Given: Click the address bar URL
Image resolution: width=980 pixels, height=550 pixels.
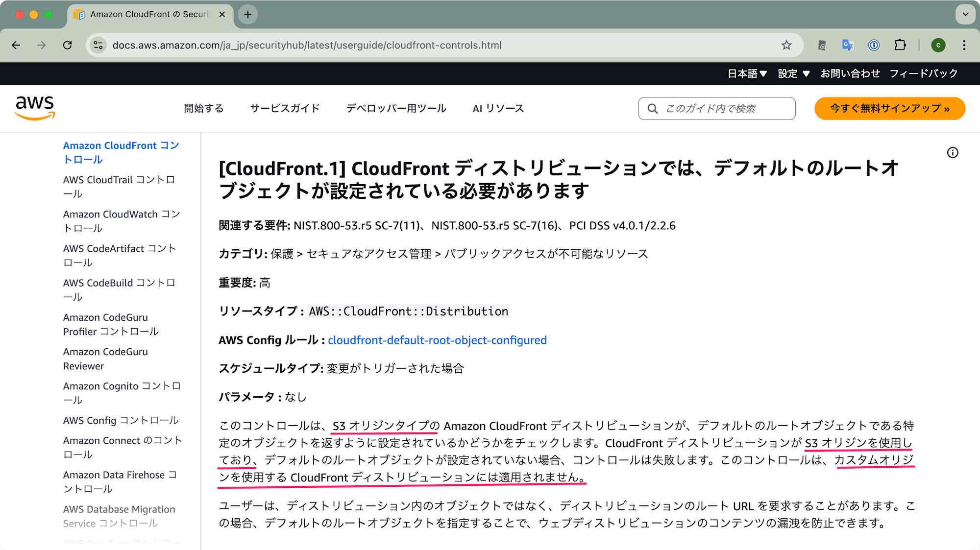Looking at the screenshot, I should (x=307, y=45).
